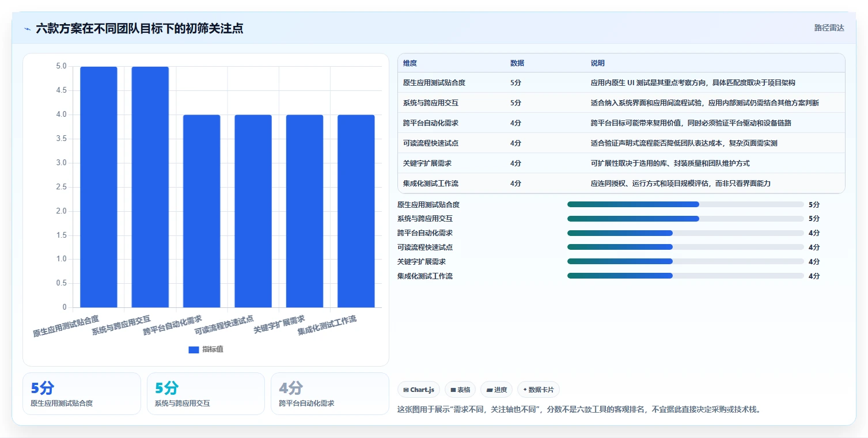Viewport: 868px width, 438px height.
Task: Click the 跨平台自动化需求 progress bar
Action: pyautogui.click(x=685, y=233)
